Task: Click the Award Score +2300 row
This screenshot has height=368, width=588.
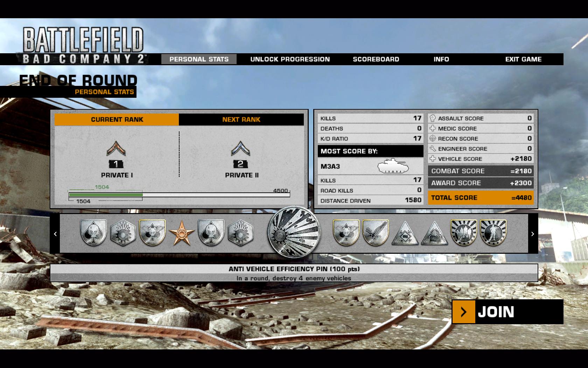Action: pyautogui.click(x=481, y=183)
